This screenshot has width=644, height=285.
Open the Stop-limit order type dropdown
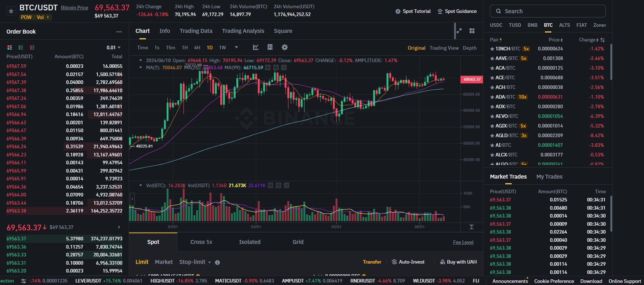click(195, 262)
